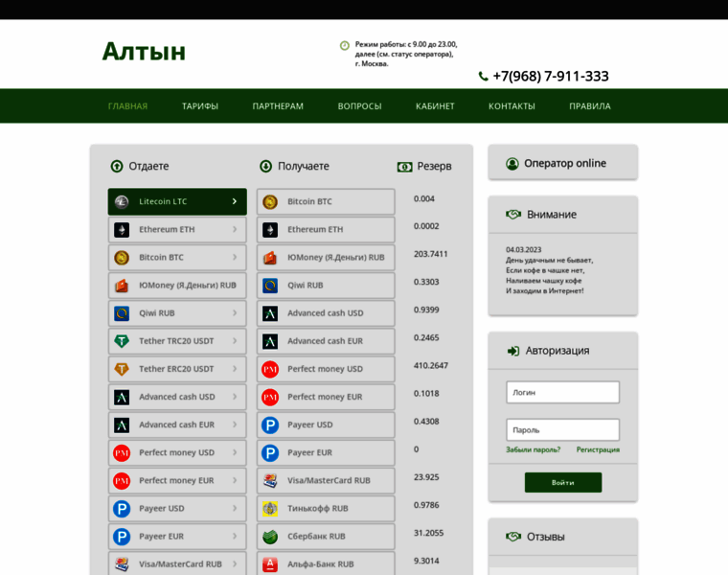Click the Войти login button
This screenshot has width=728, height=575.
563,483
